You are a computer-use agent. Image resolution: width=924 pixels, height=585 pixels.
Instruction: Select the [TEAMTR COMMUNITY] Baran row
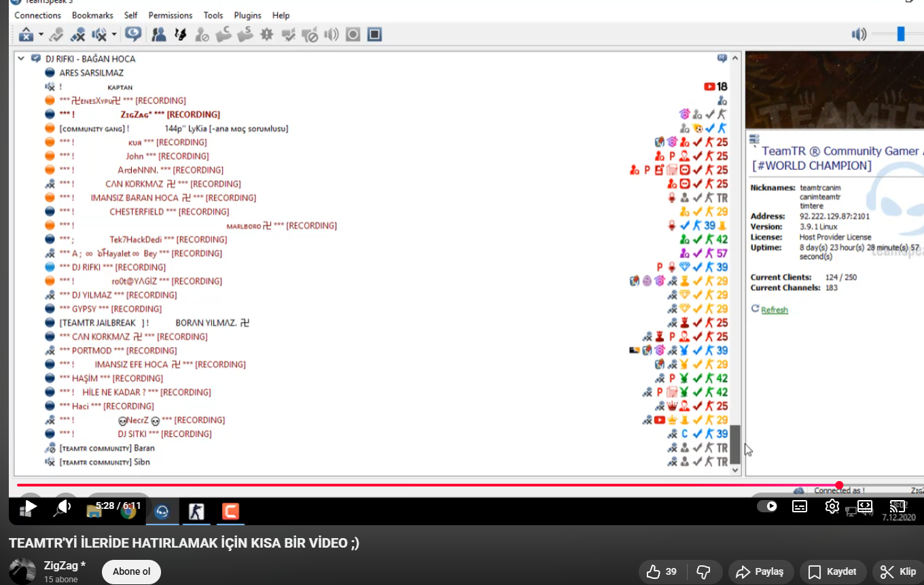coord(107,448)
